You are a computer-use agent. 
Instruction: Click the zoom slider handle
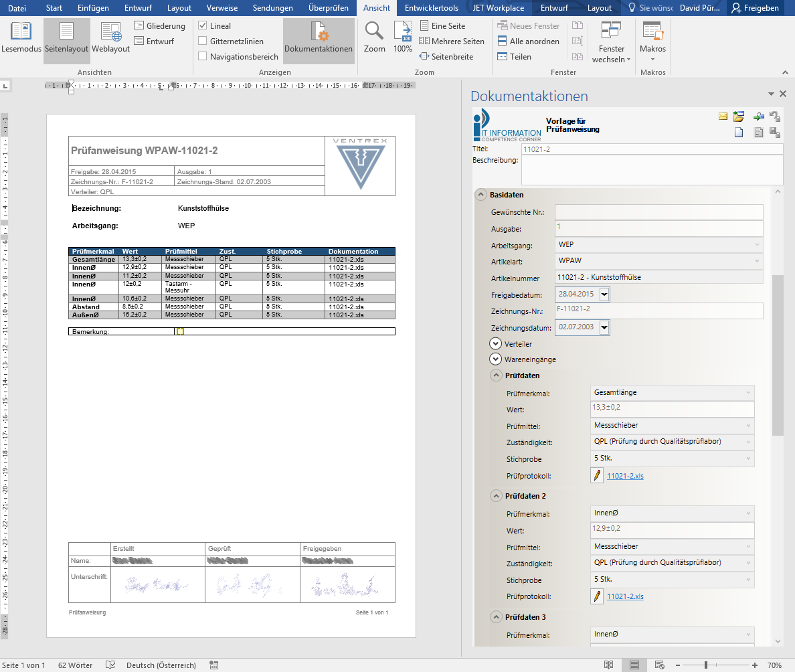706,665
